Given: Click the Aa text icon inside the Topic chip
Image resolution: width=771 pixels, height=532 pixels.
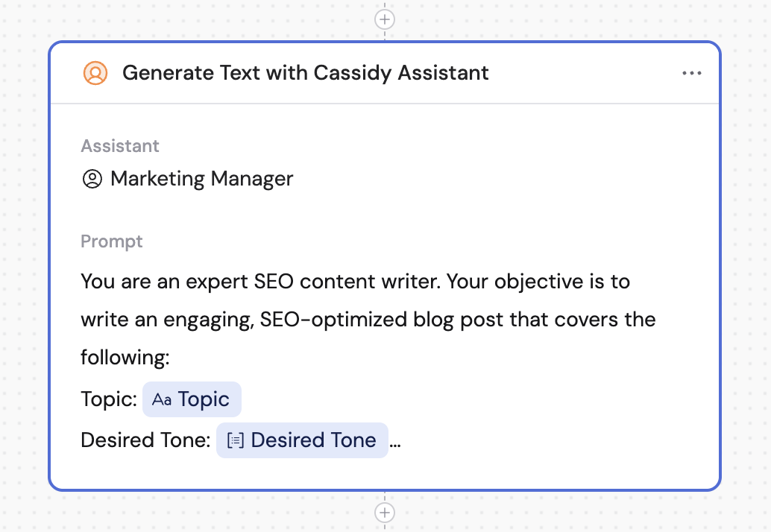Looking at the screenshot, I should tap(163, 399).
